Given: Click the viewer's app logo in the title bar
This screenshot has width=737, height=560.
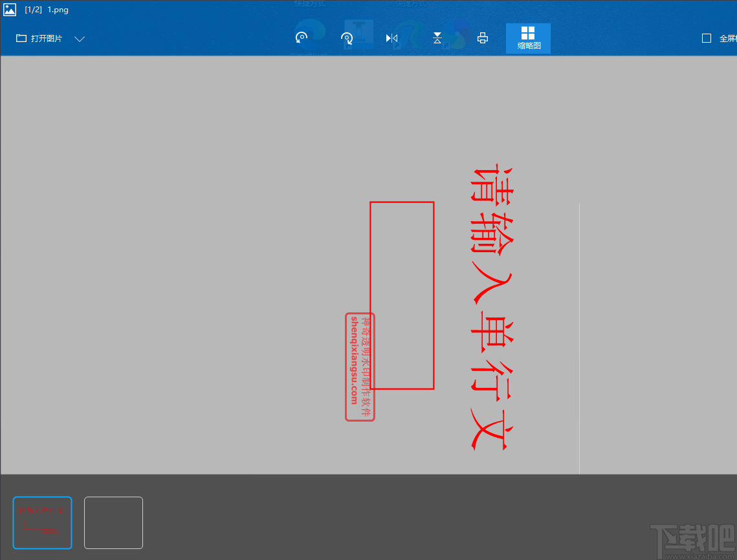Looking at the screenshot, I should coord(9,9).
